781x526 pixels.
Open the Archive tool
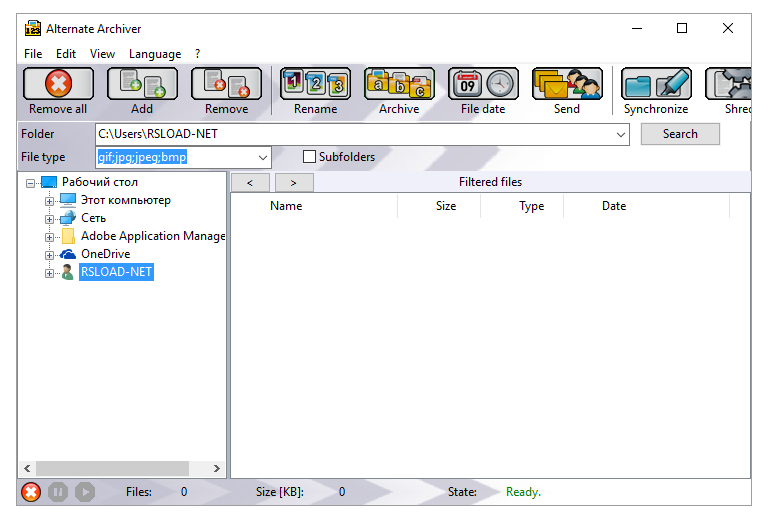click(399, 84)
